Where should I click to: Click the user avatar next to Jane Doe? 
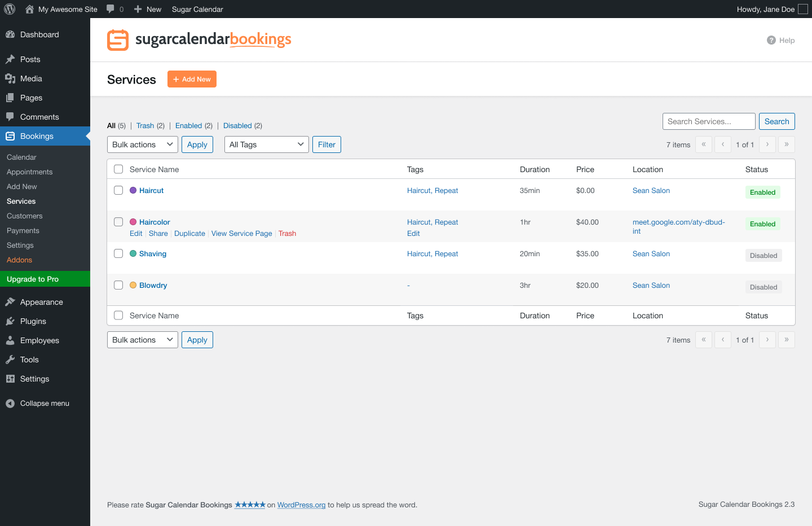pos(803,9)
